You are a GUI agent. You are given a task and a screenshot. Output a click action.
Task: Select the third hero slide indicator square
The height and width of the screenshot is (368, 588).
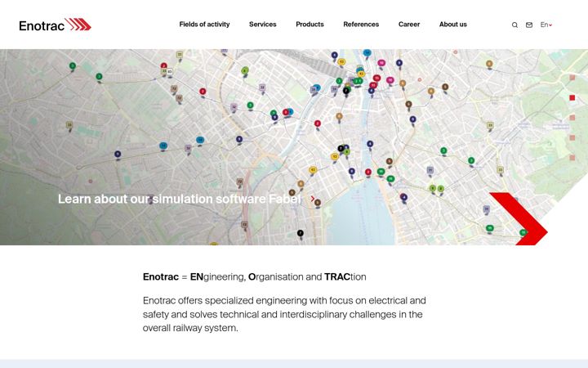click(x=572, y=118)
